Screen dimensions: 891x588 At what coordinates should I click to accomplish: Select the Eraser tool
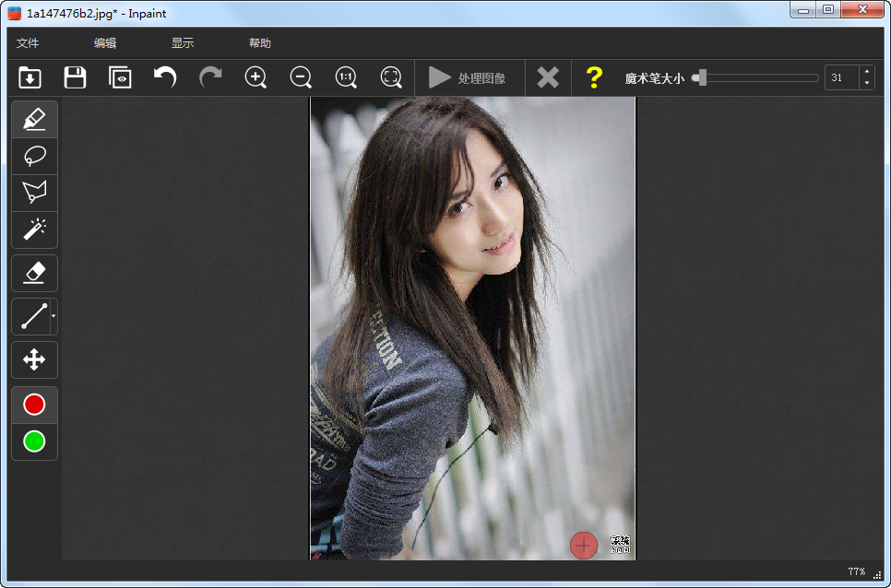point(34,273)
